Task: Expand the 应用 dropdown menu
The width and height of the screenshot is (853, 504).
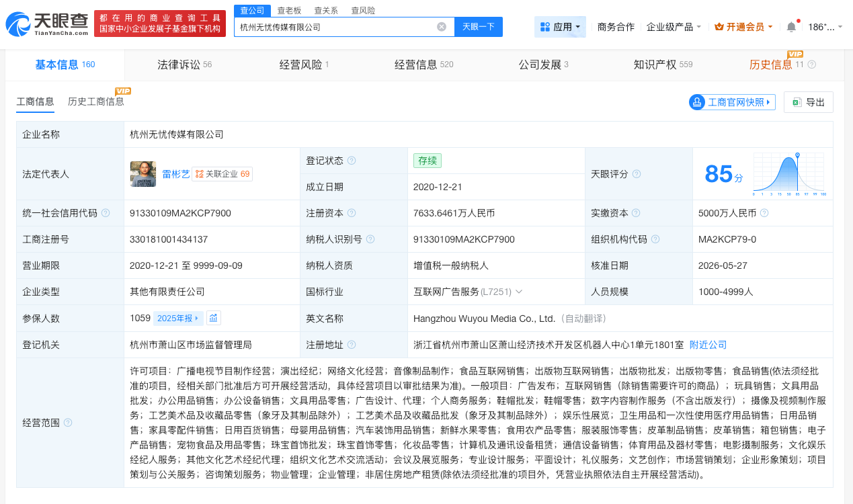Action: (x=578, y=28)
